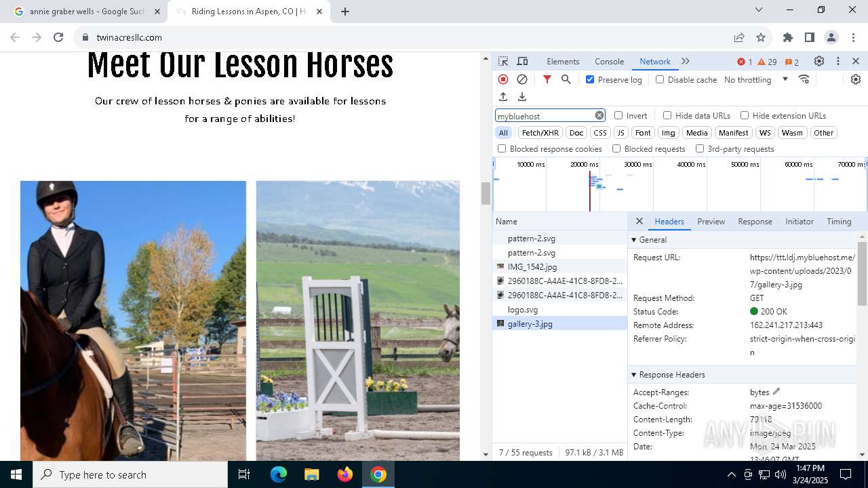Export the HAR file

point(522,97)
